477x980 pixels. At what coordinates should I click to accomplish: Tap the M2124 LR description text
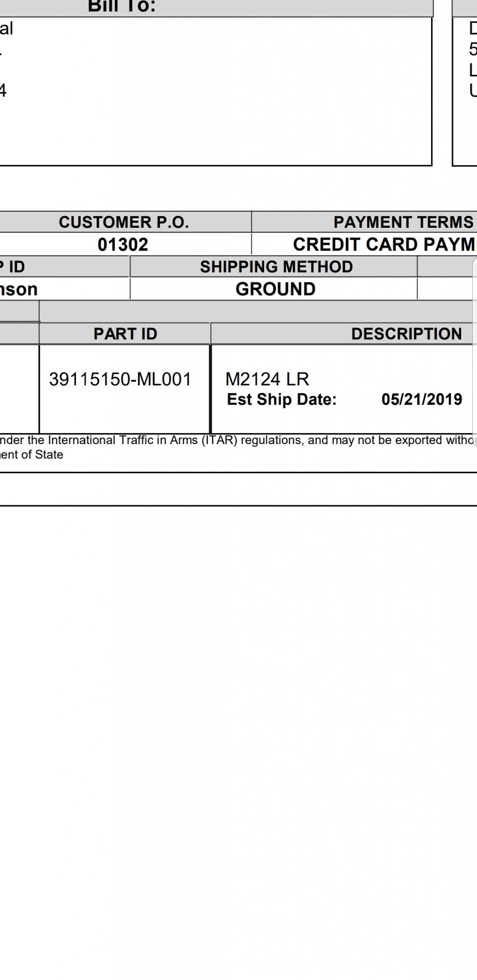(x=267, y=379)
